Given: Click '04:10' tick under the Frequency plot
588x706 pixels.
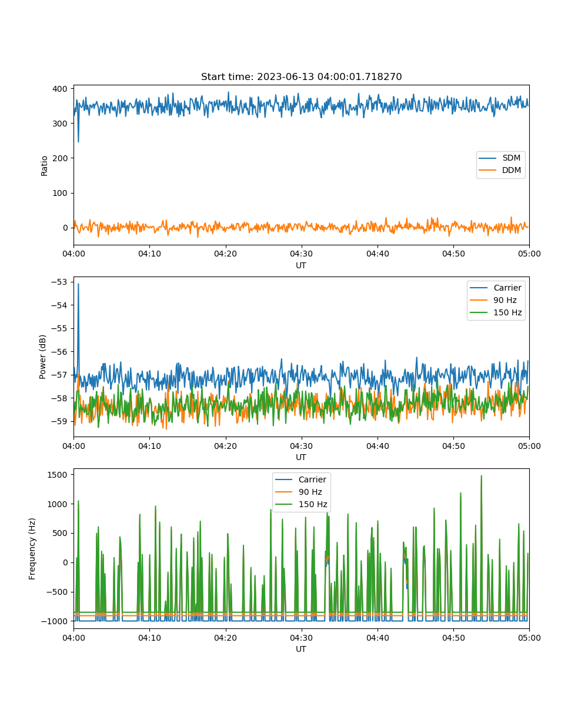Looking at the screenshot, I should 149,637.
